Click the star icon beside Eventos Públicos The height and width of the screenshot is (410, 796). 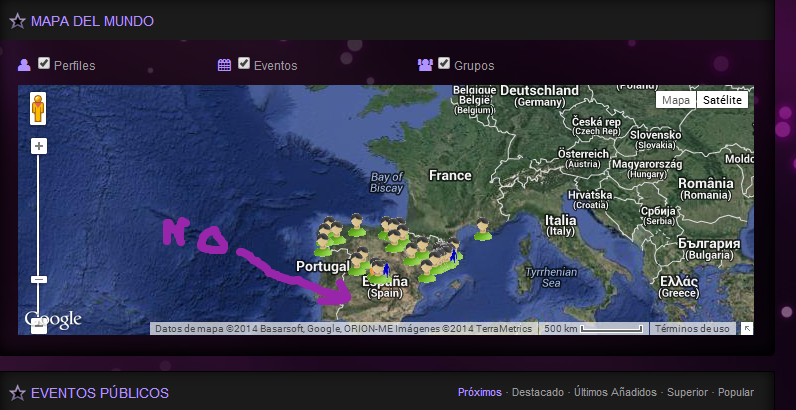[x=17, y=393]
